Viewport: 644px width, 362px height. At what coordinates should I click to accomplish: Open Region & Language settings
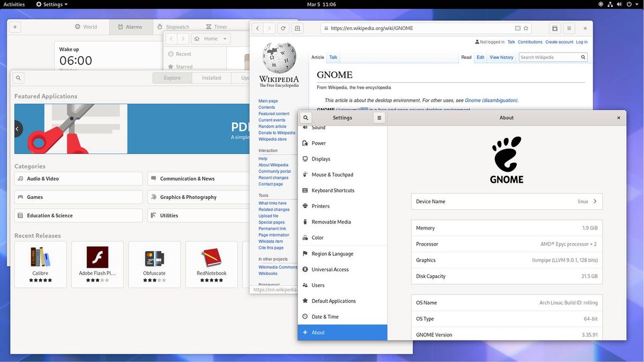point(342,254)
